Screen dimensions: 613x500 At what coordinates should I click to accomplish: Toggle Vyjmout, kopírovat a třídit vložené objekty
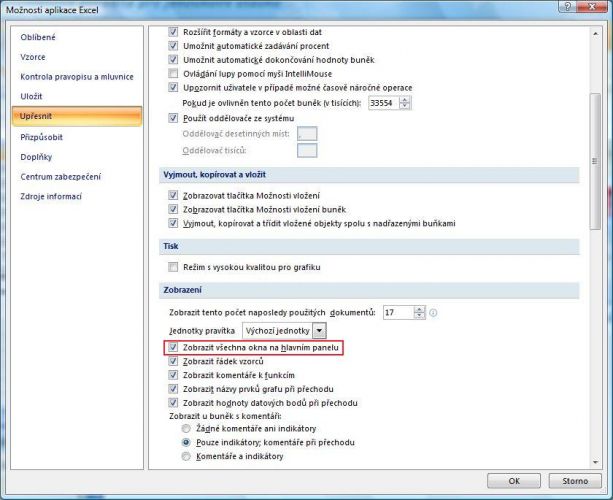[x=173, y=223]
